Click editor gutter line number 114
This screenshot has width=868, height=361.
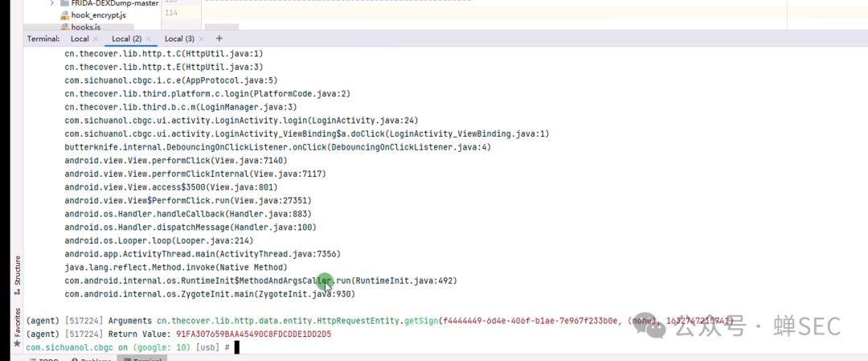(171, 12)
